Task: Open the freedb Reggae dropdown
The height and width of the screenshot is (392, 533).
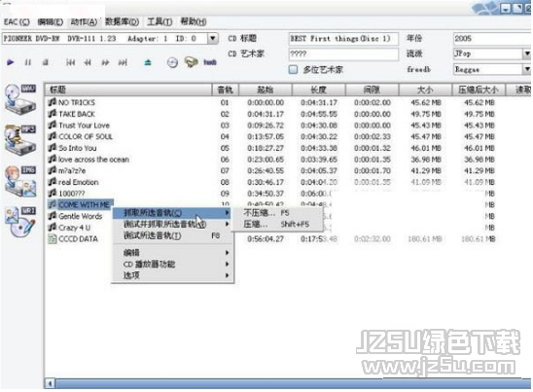Action: (x=526, y=69)
